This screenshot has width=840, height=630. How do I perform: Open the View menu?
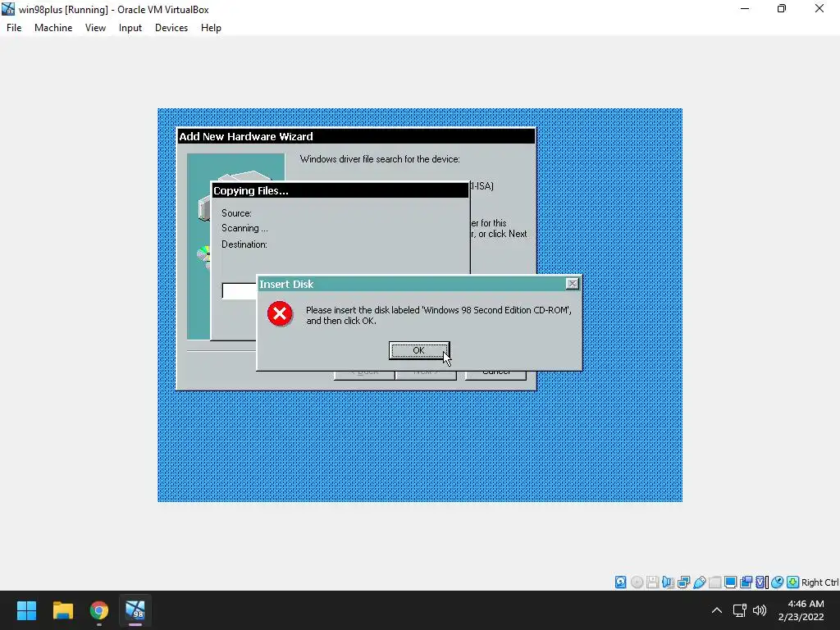coord(95,28)
